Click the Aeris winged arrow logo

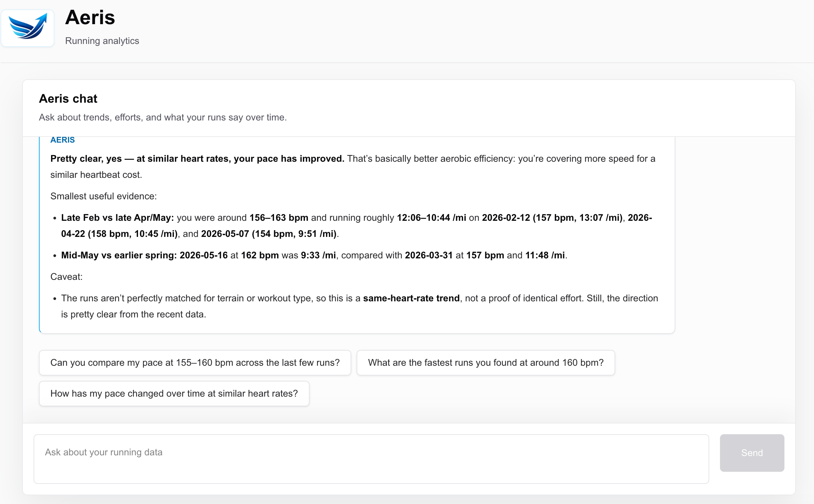point(28,28)
